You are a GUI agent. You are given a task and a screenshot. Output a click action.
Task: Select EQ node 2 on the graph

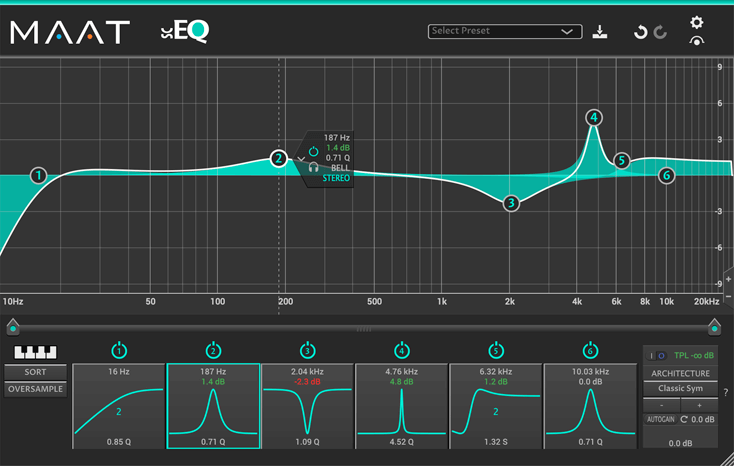point(279,158)
